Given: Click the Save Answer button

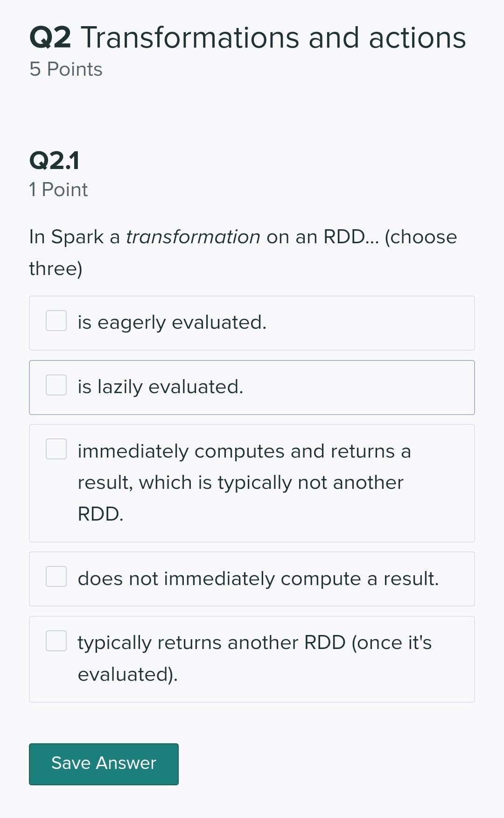Looking at the screenshot, I should coord(103,764).
